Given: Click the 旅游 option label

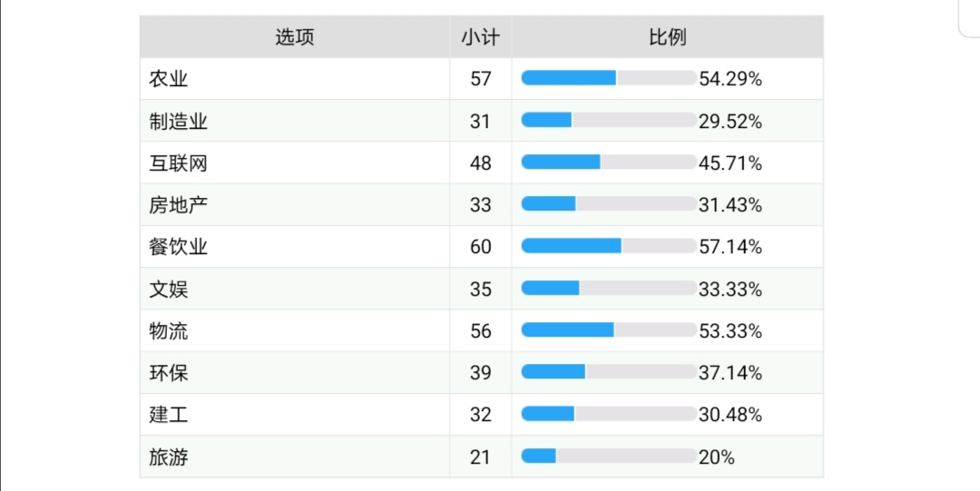Looking at the screenshot, I should click(168, 457).
